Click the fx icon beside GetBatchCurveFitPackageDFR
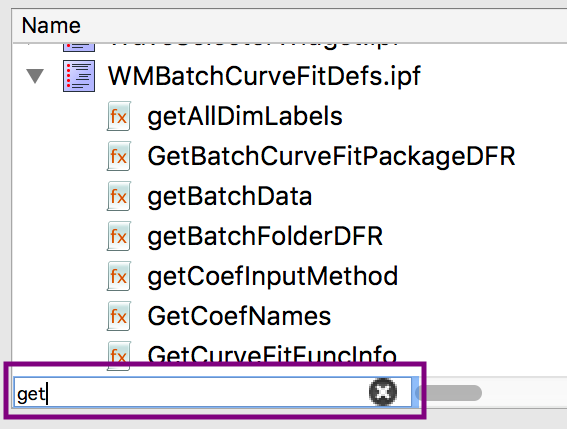The image size is (567, 429). click(119, 156)
